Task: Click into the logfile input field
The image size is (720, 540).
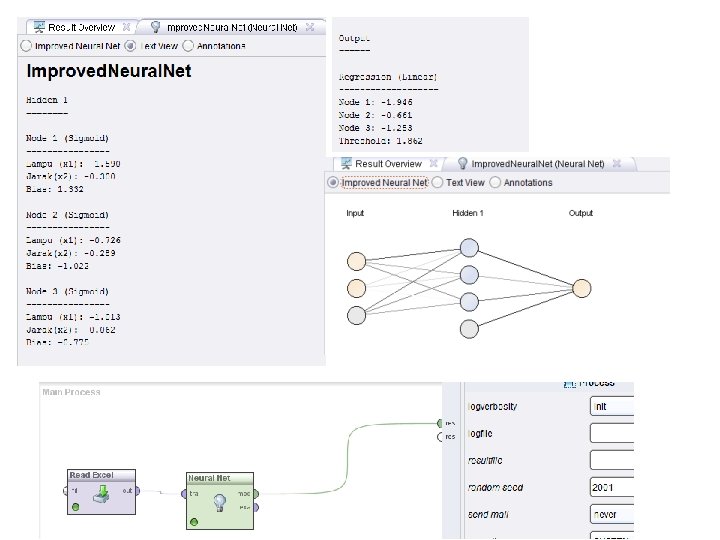Action: pyautogui.click(x=612, y=433)
